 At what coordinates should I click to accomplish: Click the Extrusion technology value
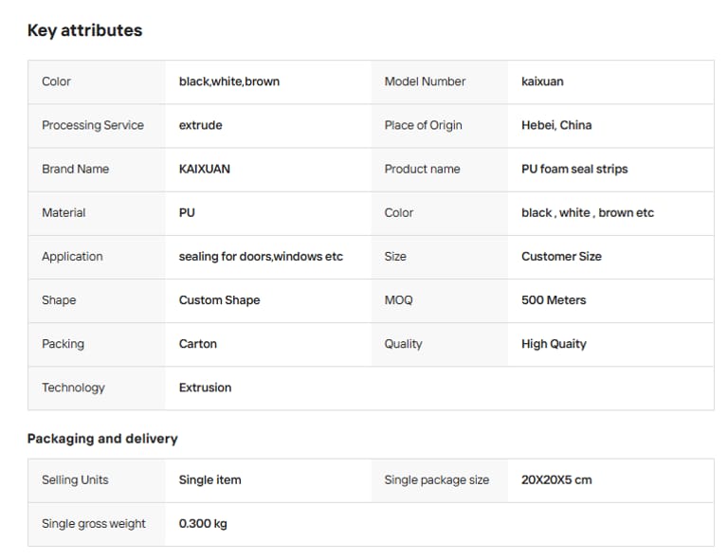[x=205, y=387]
